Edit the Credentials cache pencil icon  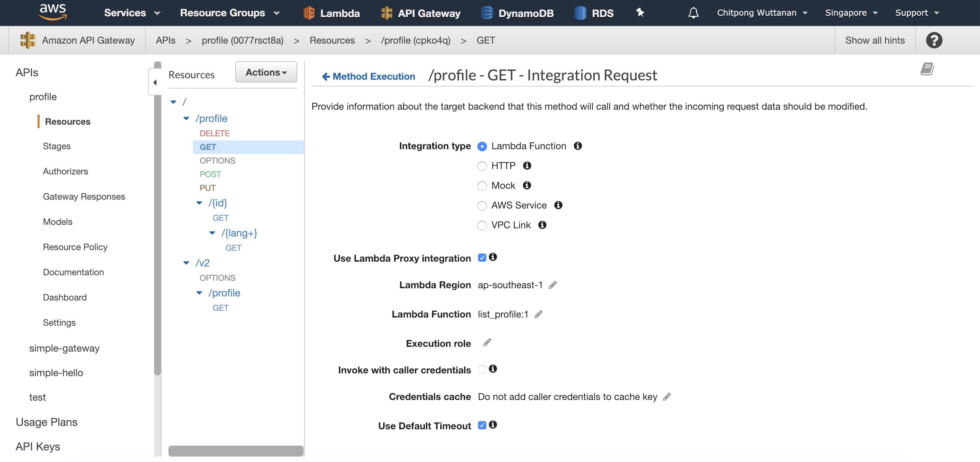point(667,397)
